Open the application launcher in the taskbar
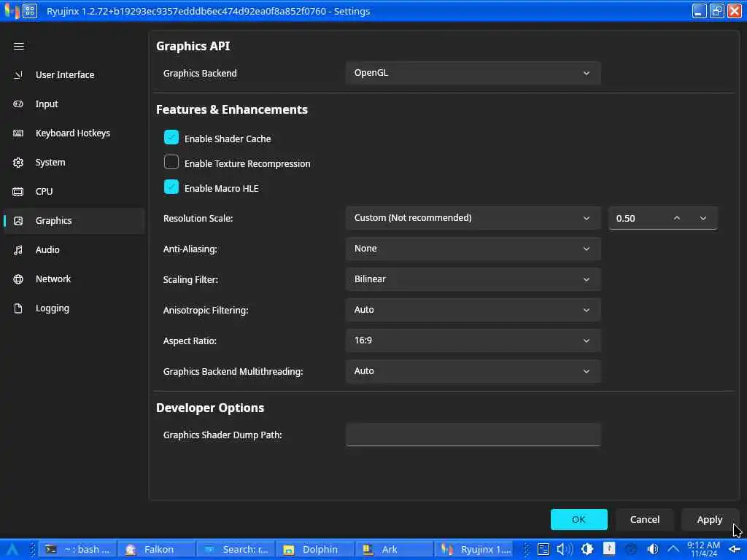This screenshot has width=747, height=560. coord(12,550)
